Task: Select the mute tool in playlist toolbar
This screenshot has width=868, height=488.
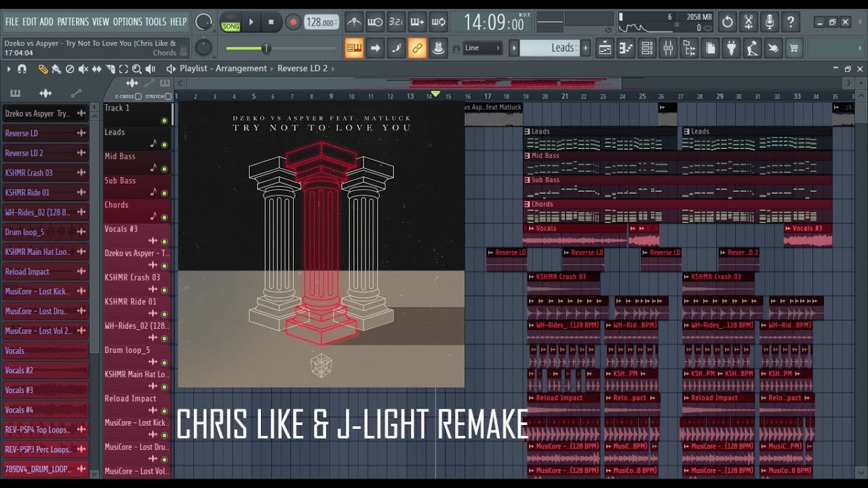Action: click(x=83, y=69)
